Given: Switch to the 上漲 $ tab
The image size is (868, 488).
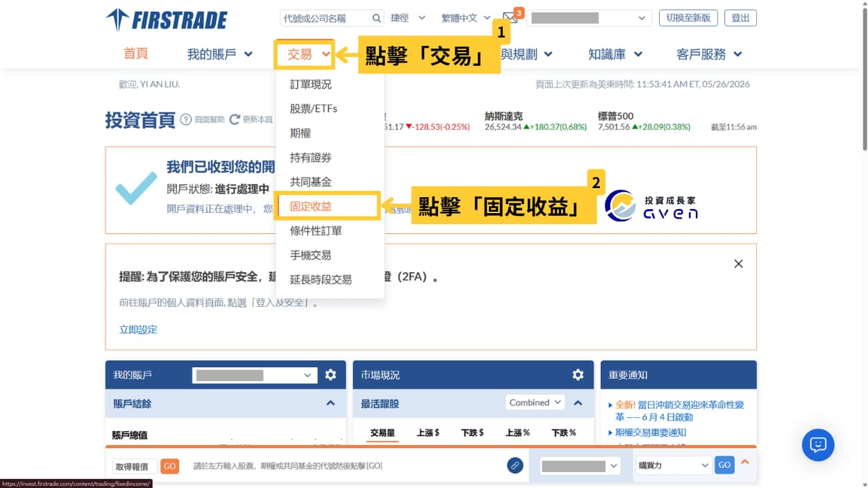Looking at the screenshot, I should (428, 432).
